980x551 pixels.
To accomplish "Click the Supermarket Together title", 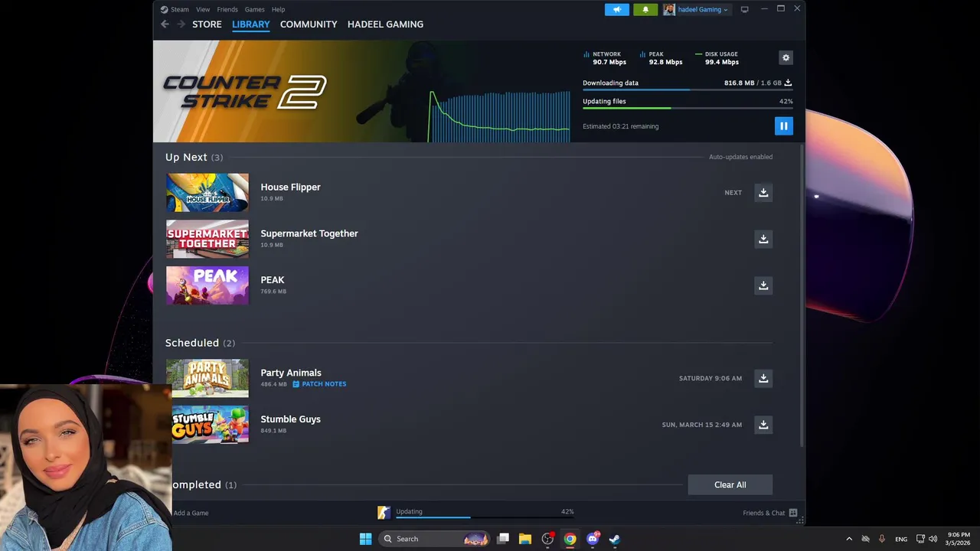I will tap(309, 233).
